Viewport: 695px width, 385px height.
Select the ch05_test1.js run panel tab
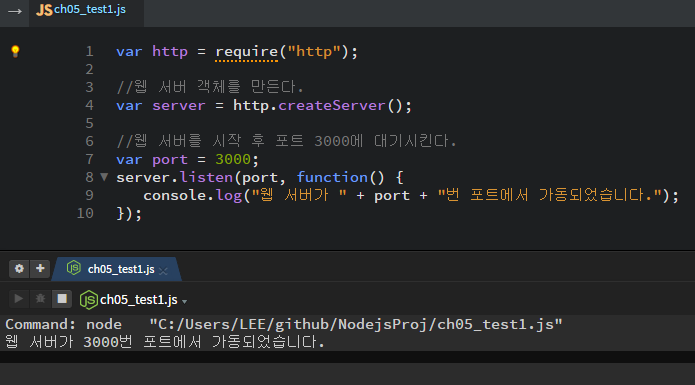tap(116, 269)
